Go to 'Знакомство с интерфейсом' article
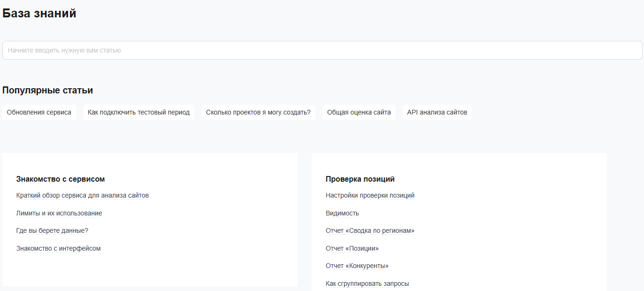 pos(59,248)
